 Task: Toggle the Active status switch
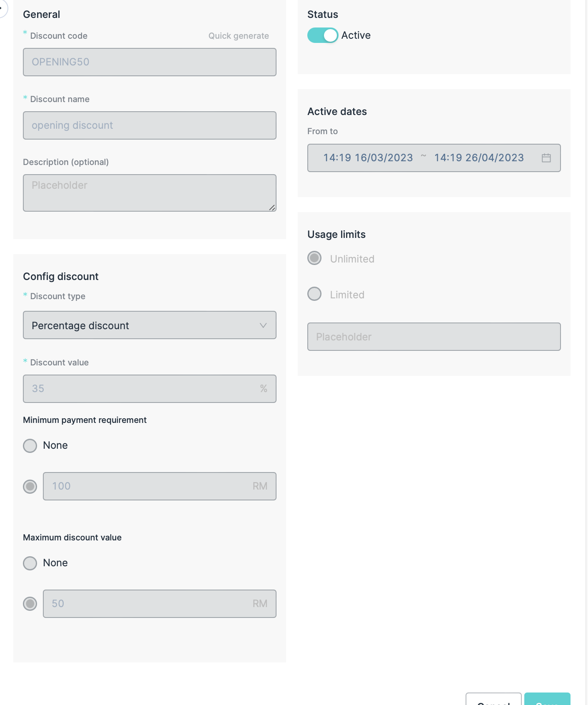pyautogui.click(x=323, y=35)
